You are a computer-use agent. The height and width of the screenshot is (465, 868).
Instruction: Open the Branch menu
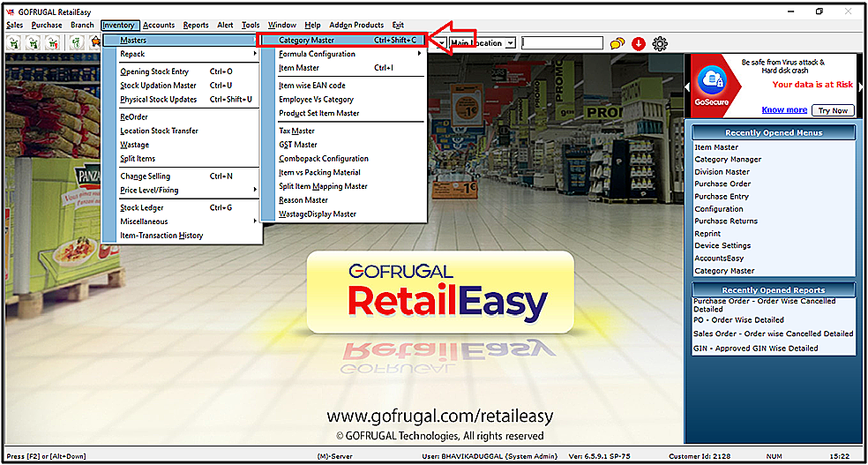(83, 25)
